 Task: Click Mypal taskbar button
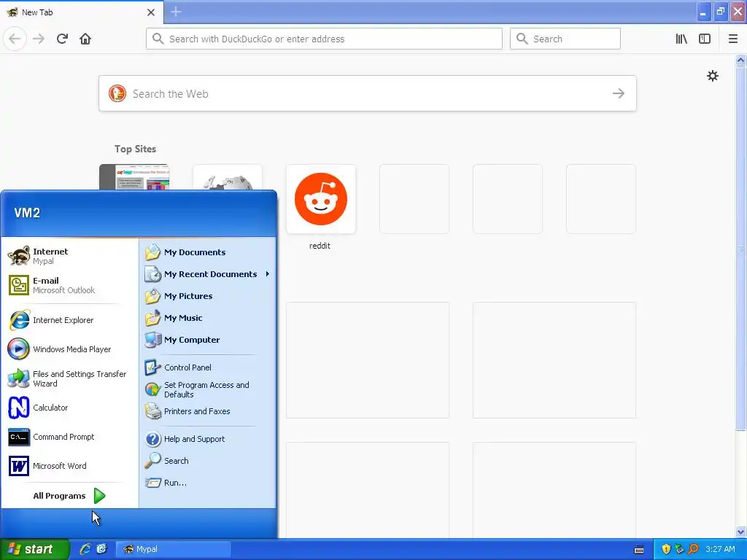[174, 549]
